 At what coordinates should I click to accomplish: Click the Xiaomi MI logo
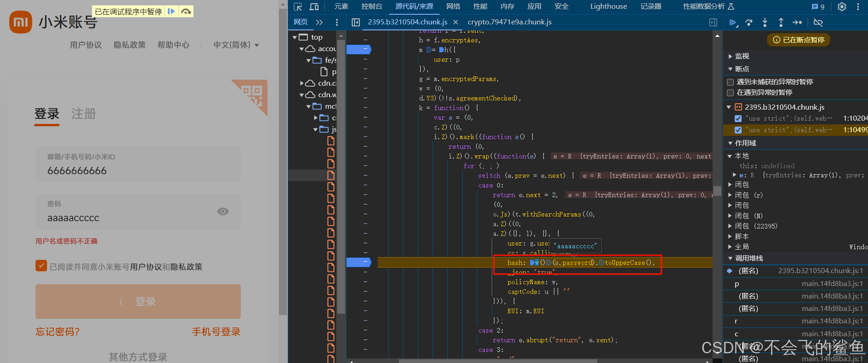[21, 22]
